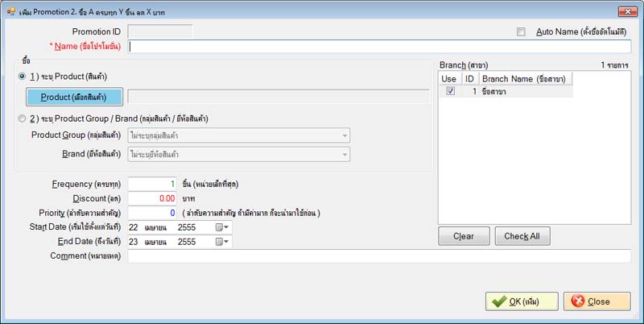Click the green checkmark on OK button

pos(499,301)
